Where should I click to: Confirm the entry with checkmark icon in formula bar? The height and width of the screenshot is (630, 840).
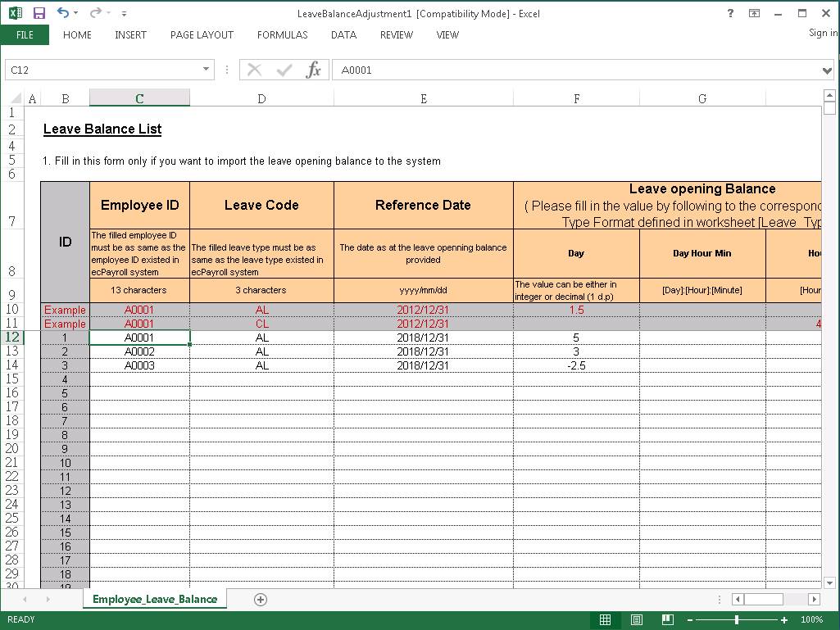[284, 70]
